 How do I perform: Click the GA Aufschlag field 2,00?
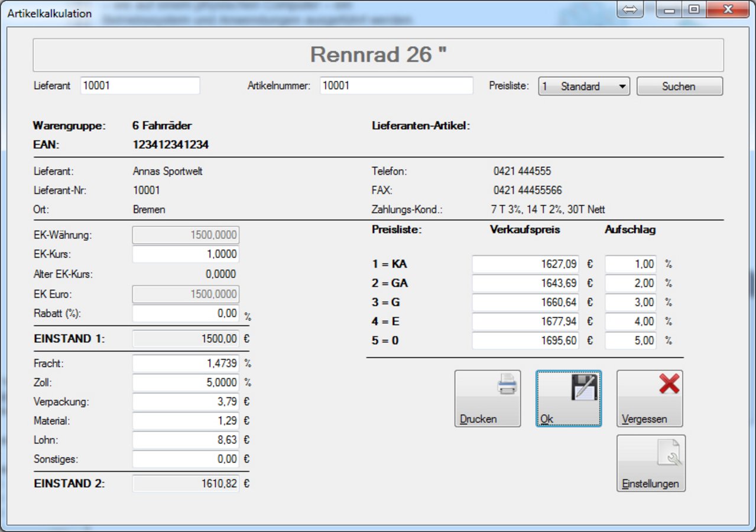click(631, 283)
